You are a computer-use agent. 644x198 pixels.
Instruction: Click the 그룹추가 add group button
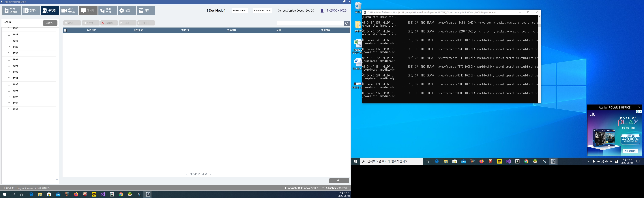tap(50, 23)
